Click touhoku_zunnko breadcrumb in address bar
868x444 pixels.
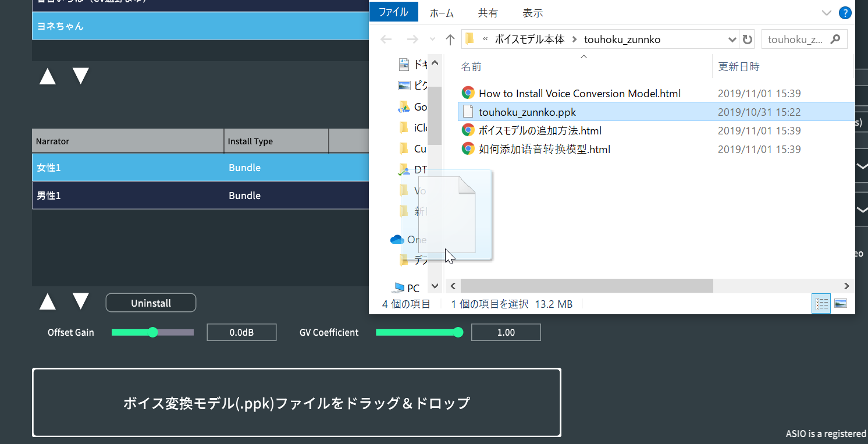tap(622, 40)
